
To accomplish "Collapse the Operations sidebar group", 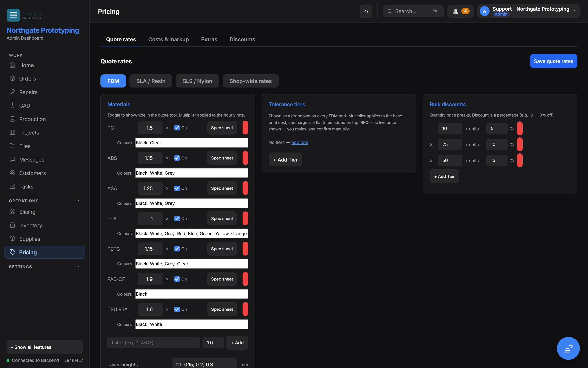I will (45, 201).
